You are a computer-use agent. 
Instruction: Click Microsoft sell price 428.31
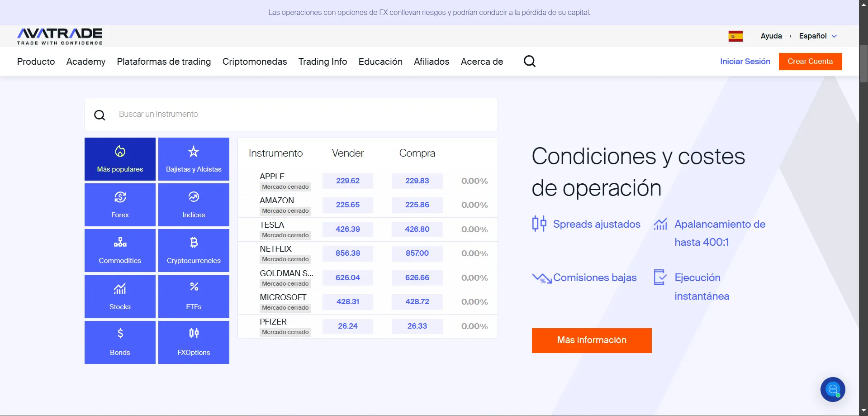[x=348, y=301]
